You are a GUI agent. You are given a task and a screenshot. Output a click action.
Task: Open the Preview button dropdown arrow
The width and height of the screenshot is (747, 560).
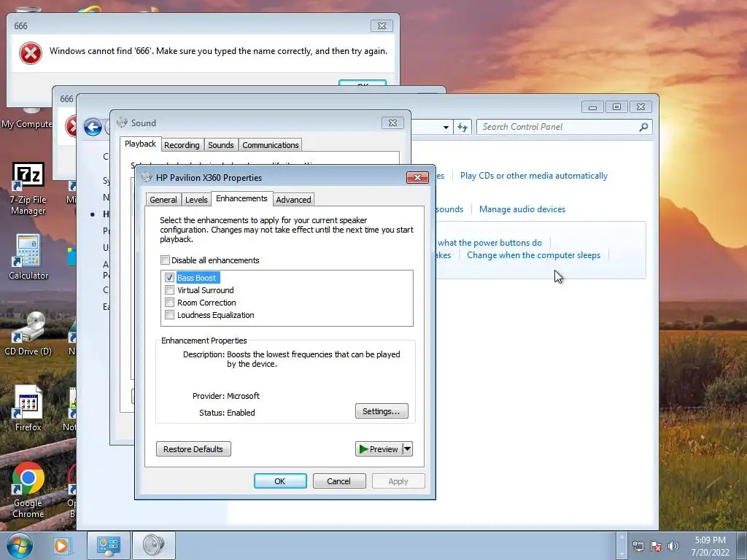[407, 449]
